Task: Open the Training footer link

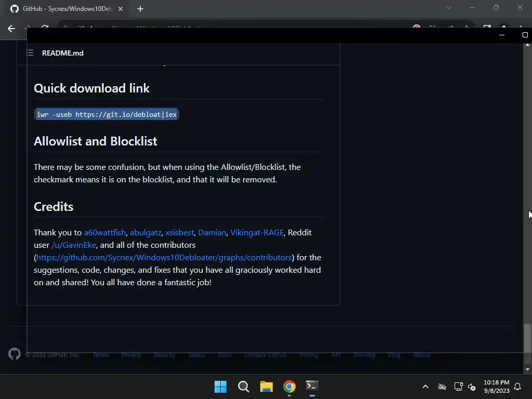Action: 364,355
